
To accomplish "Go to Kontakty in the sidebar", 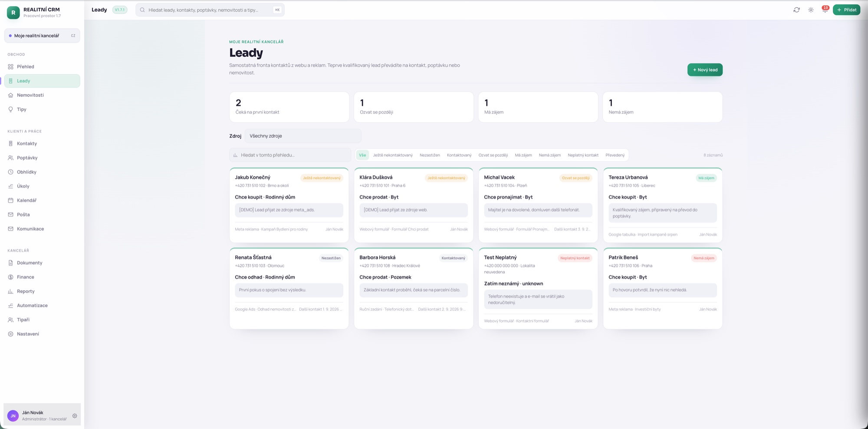I will tap(42, 144).
